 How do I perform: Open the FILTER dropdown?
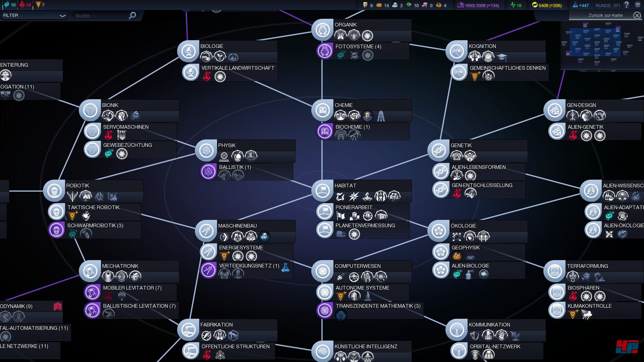pyautogui.click(x=34, y=15)
